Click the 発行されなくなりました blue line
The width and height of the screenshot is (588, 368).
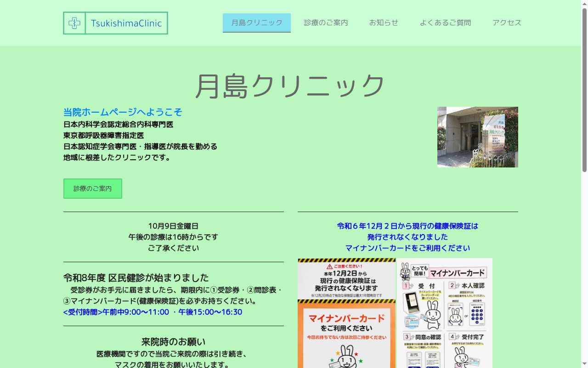click(x=407, y=237)
